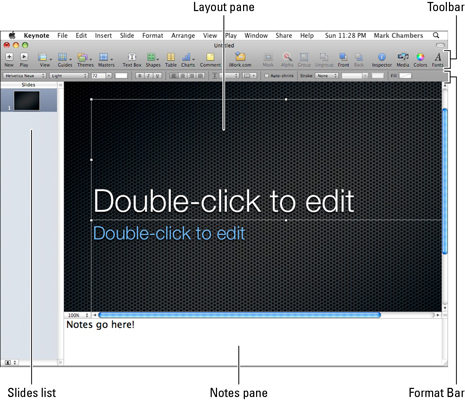Open the text columns dropdown
This screenshot has height=400, width=465.
[x=249, y=76]
